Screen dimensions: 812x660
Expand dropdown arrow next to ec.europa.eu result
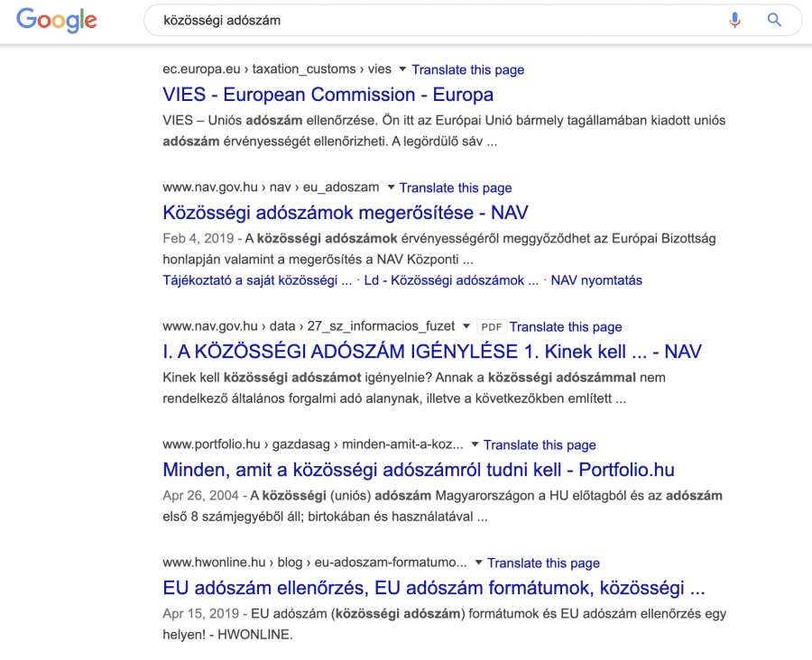(401, 69)
